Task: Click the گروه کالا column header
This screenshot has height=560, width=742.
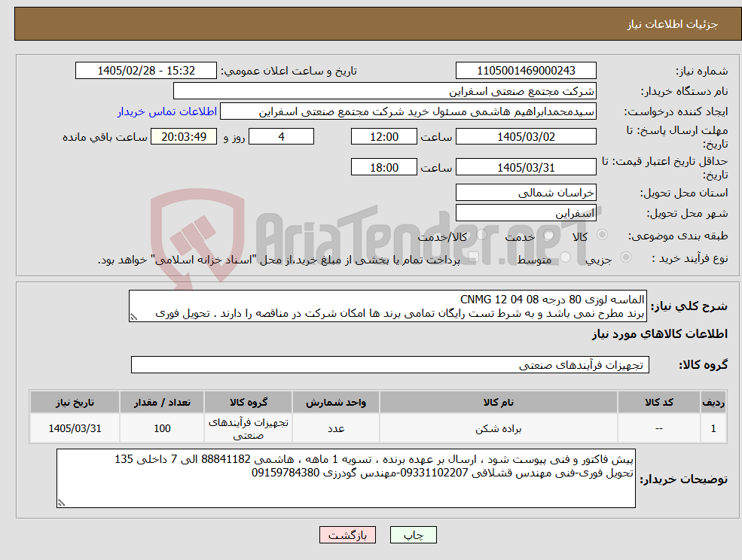Action: (248, 402)
